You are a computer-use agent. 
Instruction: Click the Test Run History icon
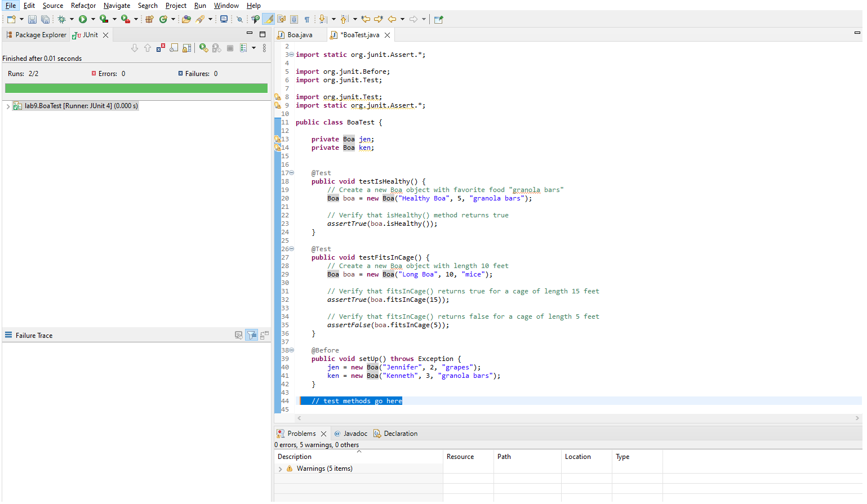[x=244, y=48]
